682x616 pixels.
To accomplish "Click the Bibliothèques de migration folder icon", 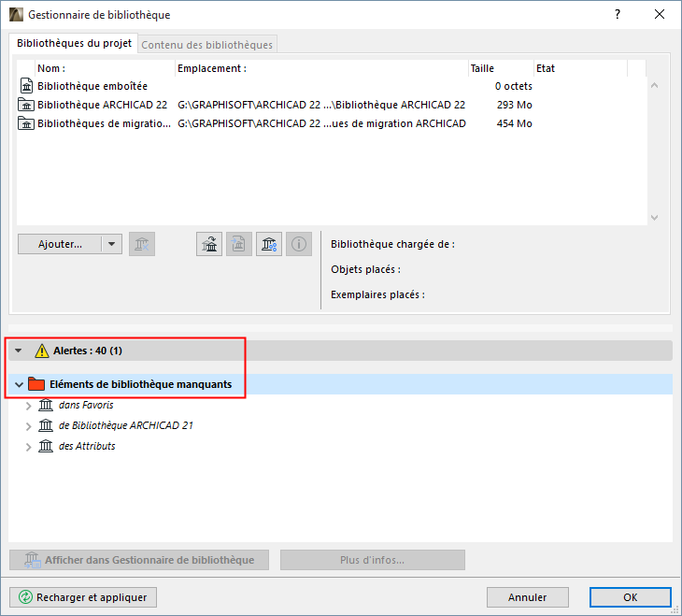I will pyautogui.click(x=26, y=123).
